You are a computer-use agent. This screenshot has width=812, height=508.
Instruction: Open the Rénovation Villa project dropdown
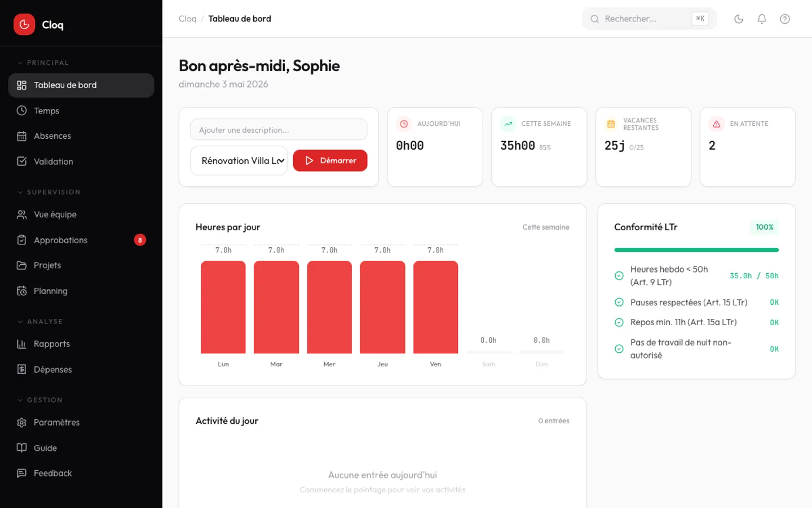[239, 161]
